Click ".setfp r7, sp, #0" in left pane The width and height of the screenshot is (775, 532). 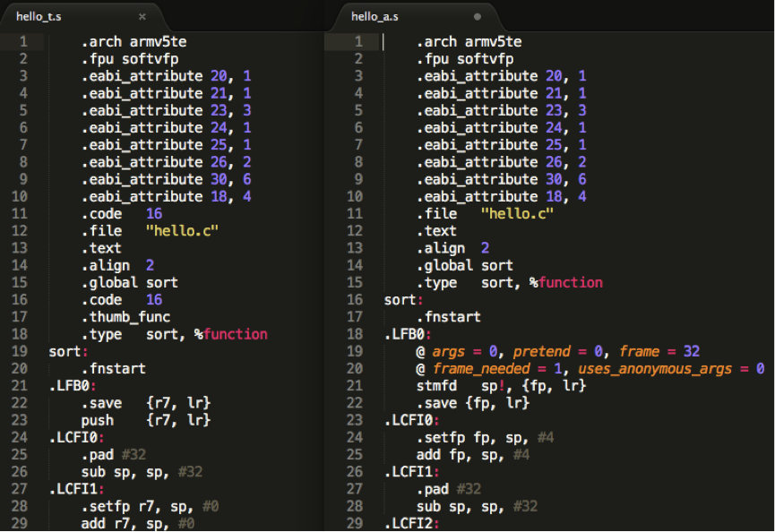click(150, 507)
